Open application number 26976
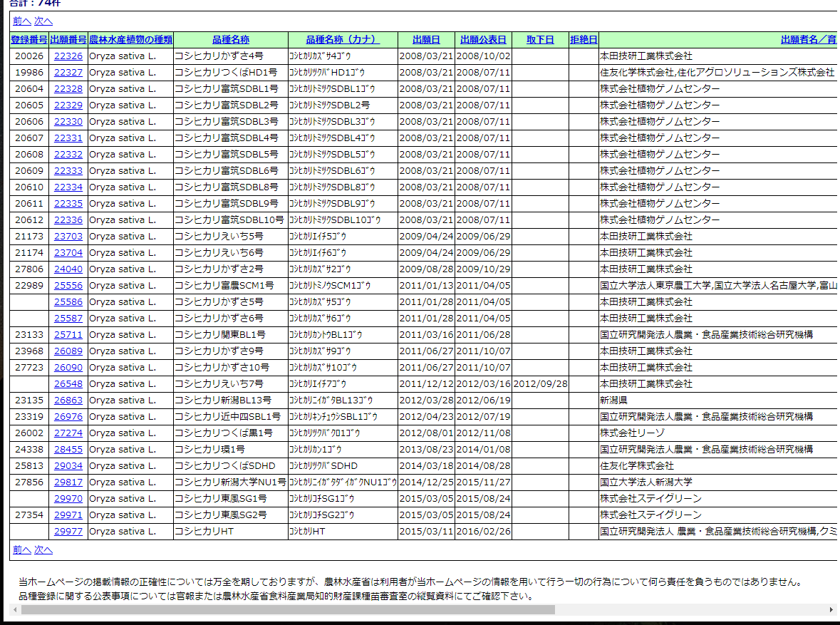This screenshot has width=840, height=625. pyautogui.click(x=68, y=417)
